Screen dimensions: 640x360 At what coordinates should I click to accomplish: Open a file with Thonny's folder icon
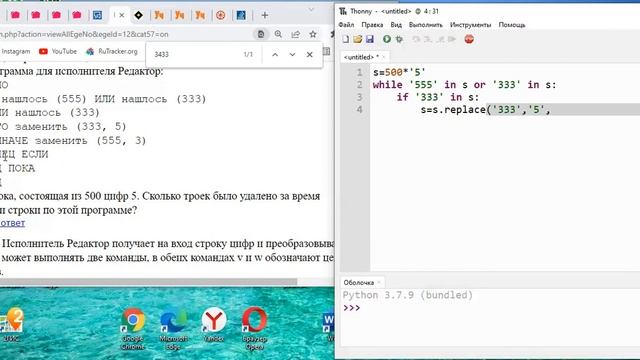click(358, 39)
